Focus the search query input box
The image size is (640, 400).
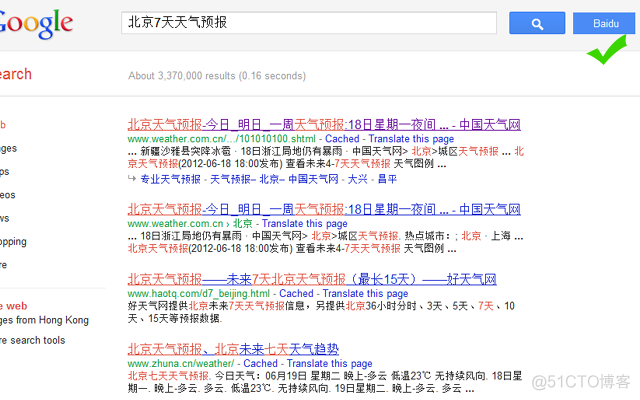coord(308,21)
